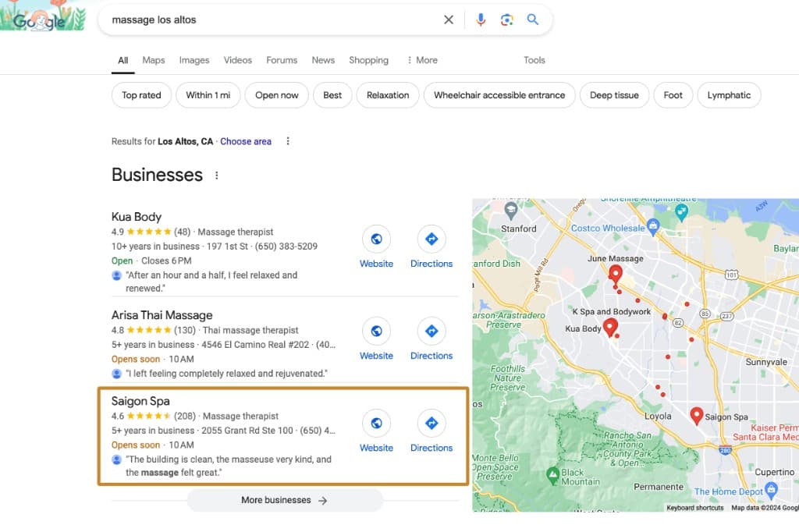This screenshot has height=532, width=799.
Task: Enable the Open now filter
Action: coord(276,94)
